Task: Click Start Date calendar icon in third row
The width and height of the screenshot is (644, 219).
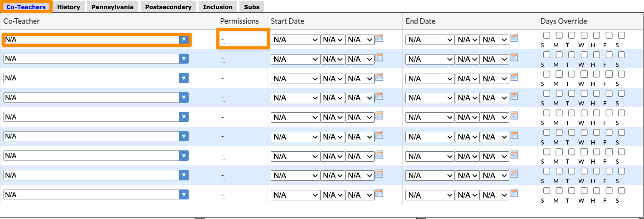Action: click(x=379, y=77)
